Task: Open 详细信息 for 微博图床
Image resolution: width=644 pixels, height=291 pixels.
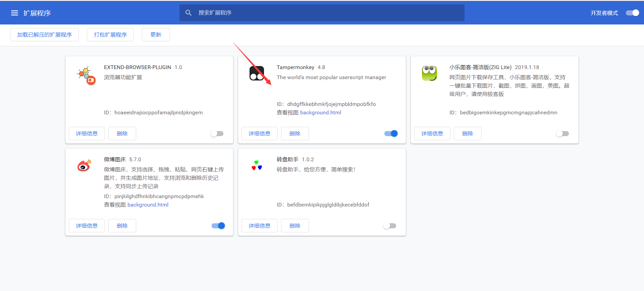Action: (x=87, y=226)
